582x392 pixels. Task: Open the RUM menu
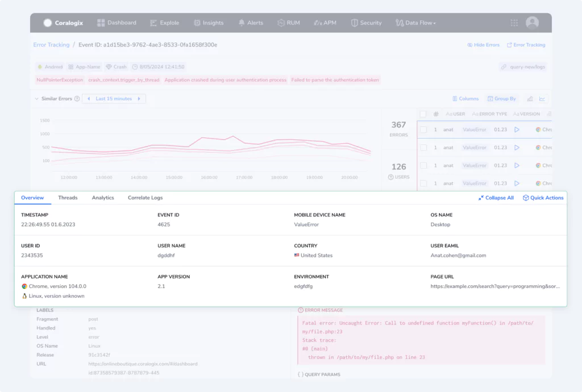[289, 23]
